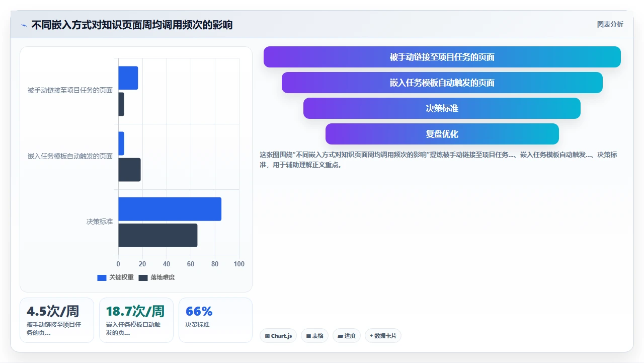This screenshot has height=363, width=644.
Task: Click the chart title 不同嵌入方式对知识页面周均调用频次的影响
Action: (132, 25)
